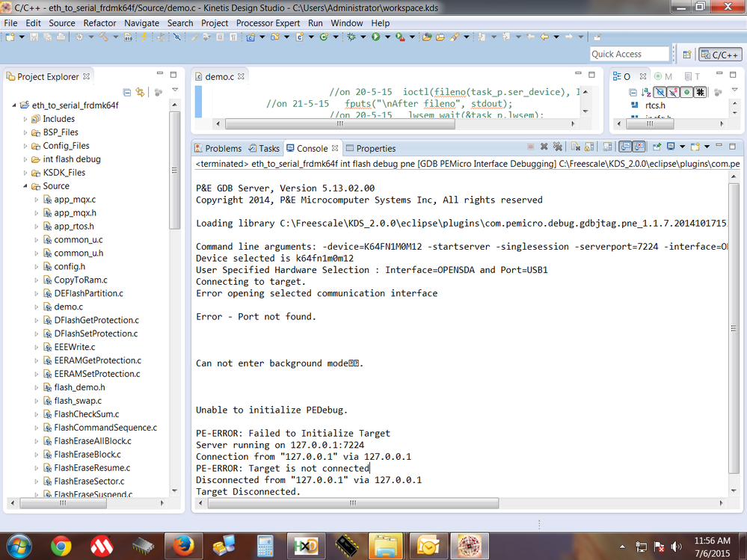Switch to the Properties tab

click(371, 149)
